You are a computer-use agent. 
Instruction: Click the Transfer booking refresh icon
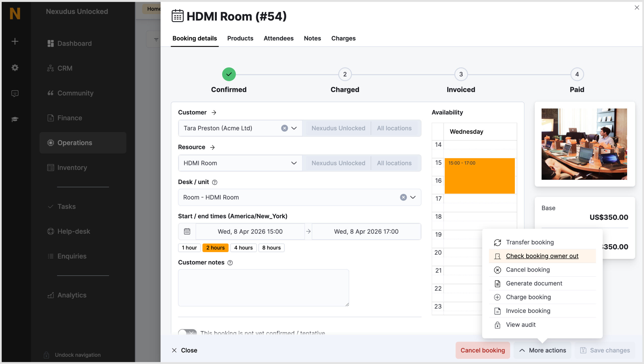[497, 242]
